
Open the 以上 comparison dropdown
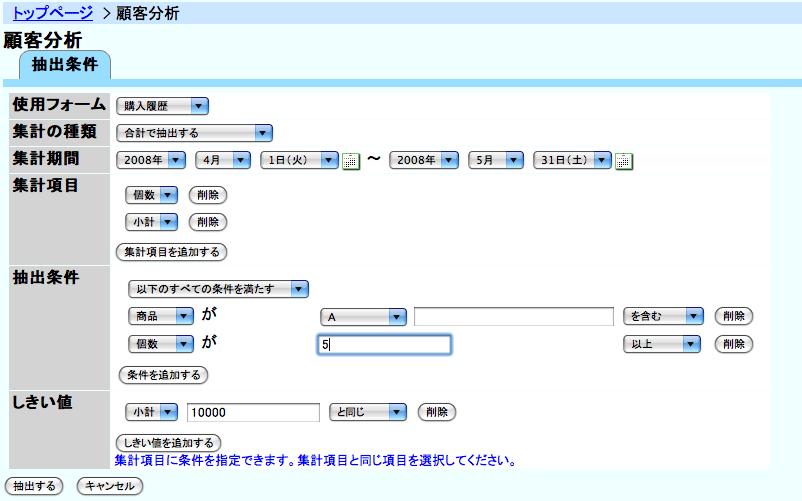tap(662, 344)
